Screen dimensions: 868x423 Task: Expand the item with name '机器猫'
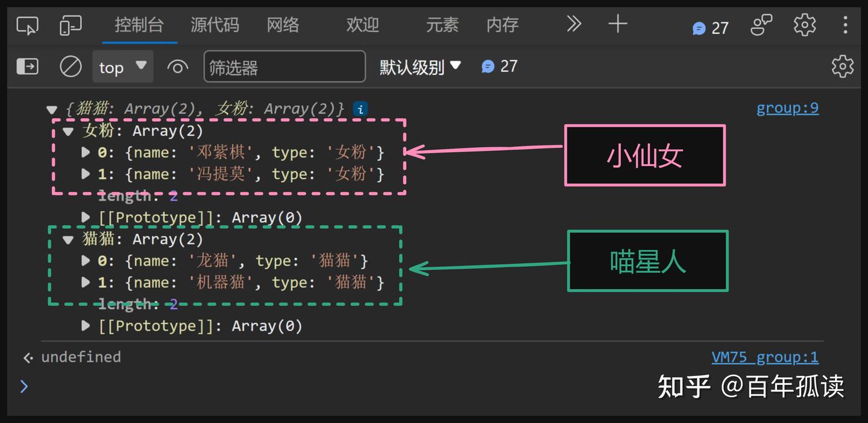[86, 283]
